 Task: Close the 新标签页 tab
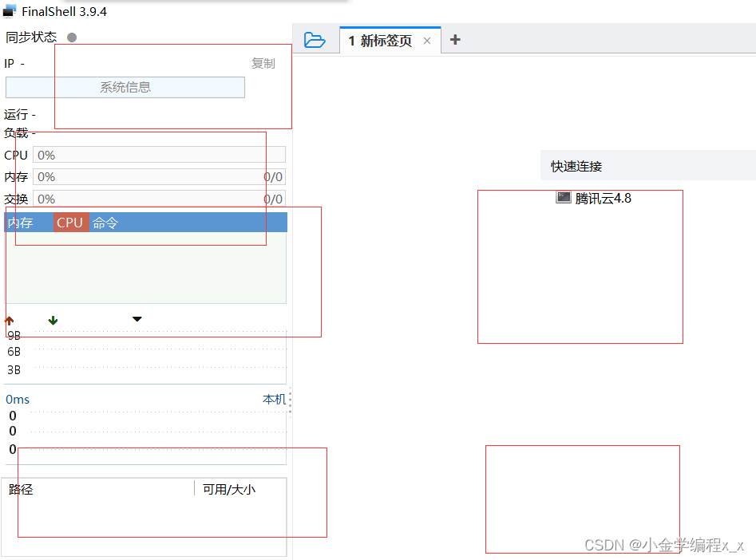coord(426,41)
